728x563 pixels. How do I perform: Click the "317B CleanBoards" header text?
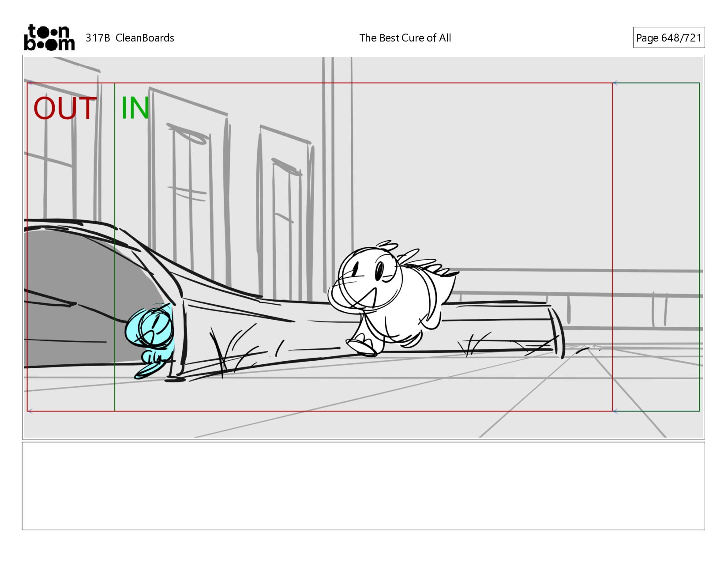130,38
